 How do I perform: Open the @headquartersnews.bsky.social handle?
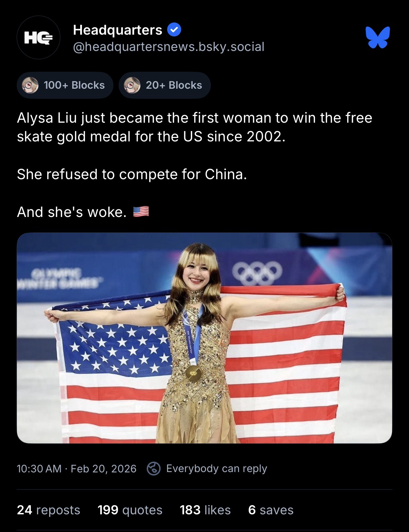169,46
